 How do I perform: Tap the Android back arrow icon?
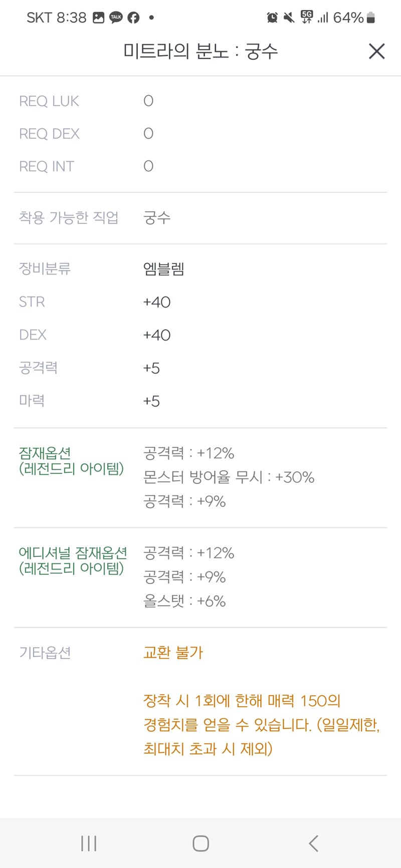(313, 843)
